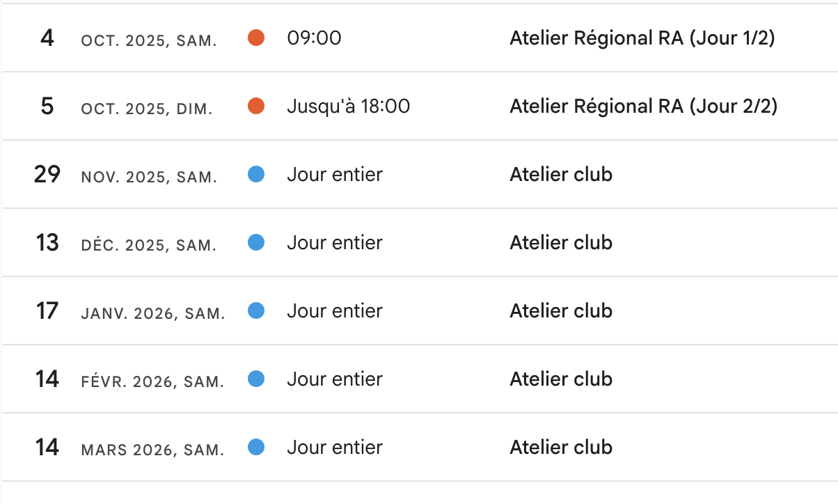Click the blue dot on the 14 Mars row
The image size is (838, 504).
click(256, 448)
